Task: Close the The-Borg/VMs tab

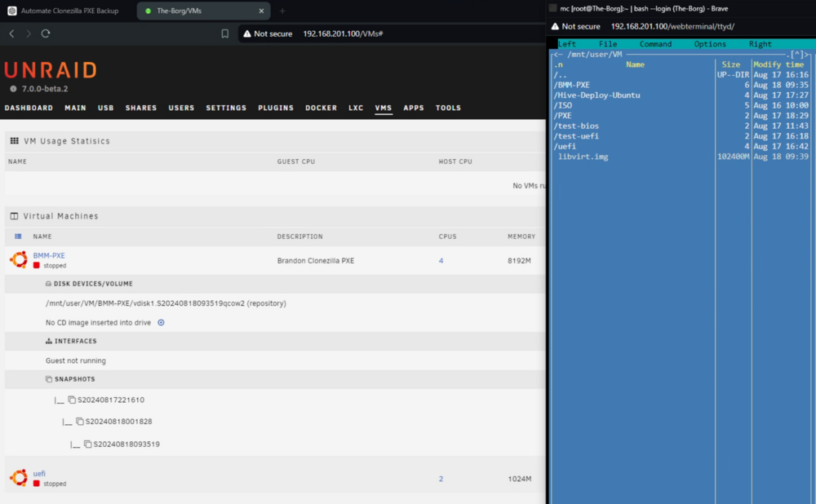Action: [x=261, y=11]
